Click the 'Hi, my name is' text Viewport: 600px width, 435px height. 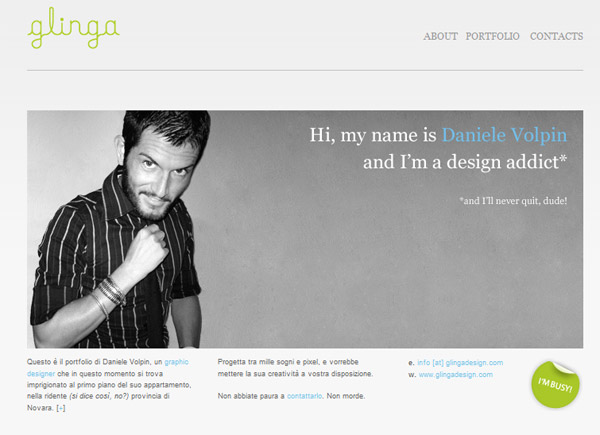(x=373, y=135)
